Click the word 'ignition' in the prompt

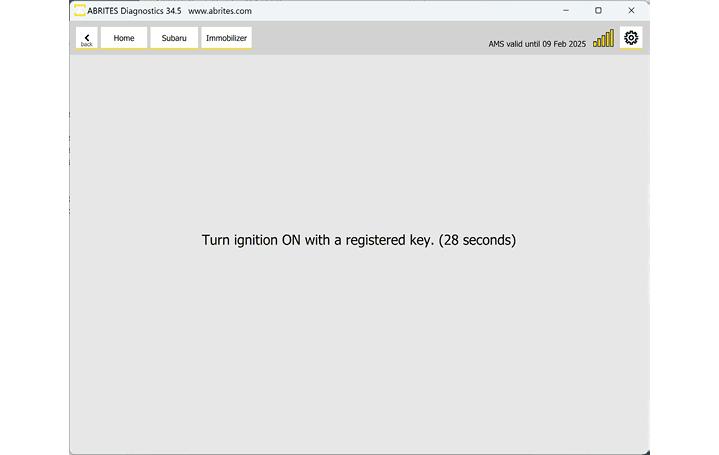(x=263, y=240)
